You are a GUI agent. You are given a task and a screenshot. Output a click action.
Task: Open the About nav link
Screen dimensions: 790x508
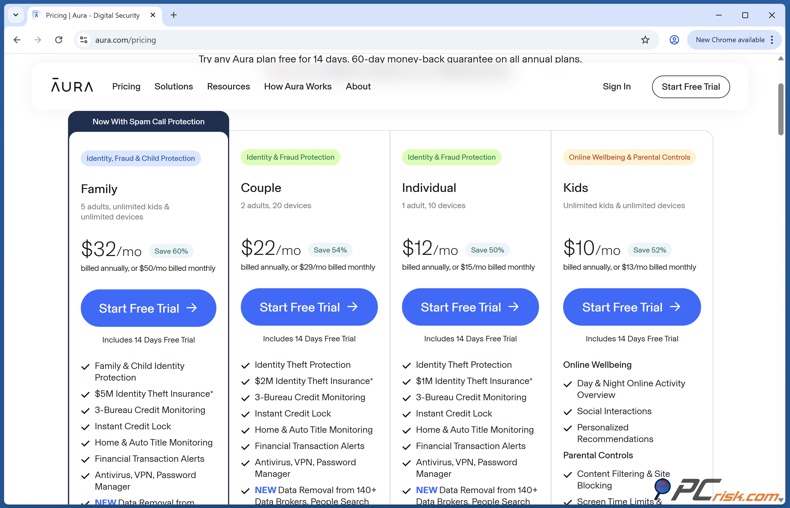pyautogui.click(x=358, y=87)
